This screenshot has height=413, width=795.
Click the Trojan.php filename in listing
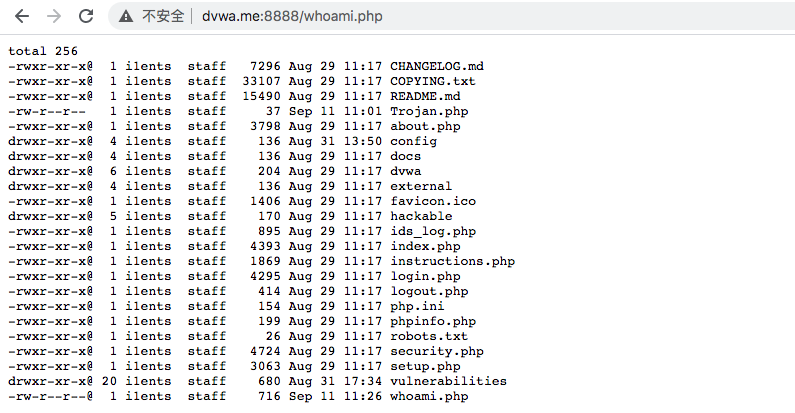pos(429,111)
